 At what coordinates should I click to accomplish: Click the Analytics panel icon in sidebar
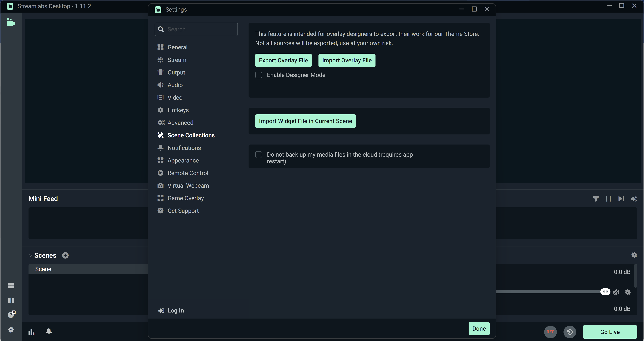(x=32, y=332)
